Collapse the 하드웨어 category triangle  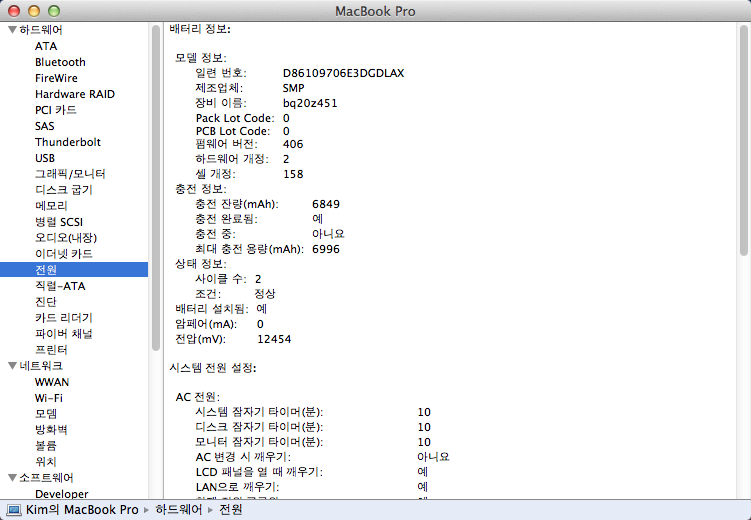pos(11,30)
